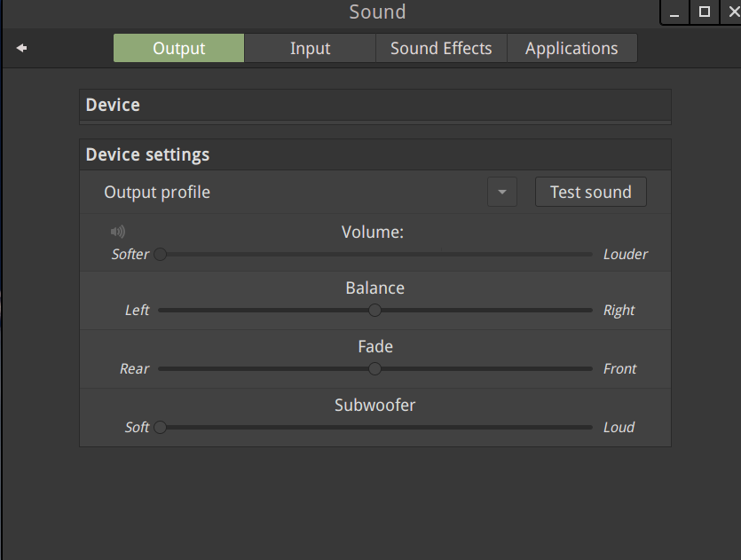
Task: Click the back arrow icon
Action: pyautogui.click(x=21, y=48)
